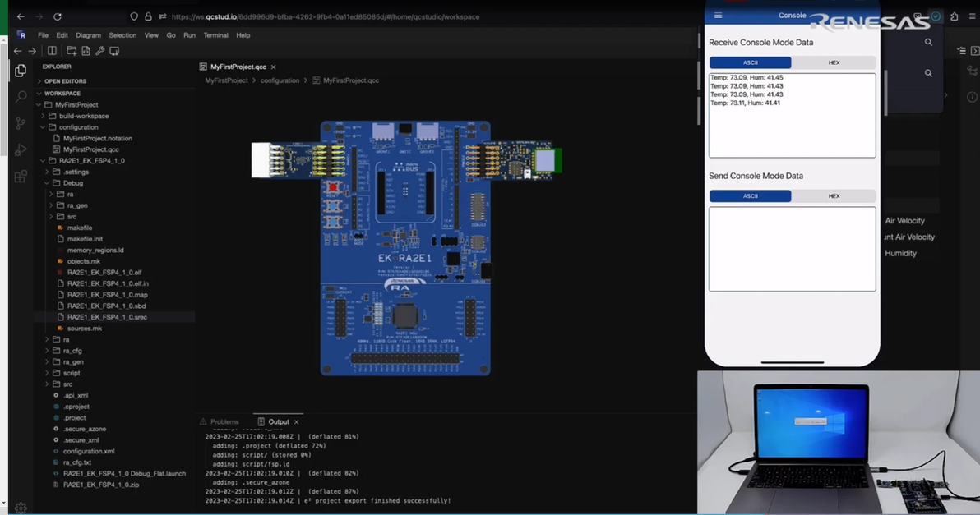Open the Selection menu

coord(122,35)
